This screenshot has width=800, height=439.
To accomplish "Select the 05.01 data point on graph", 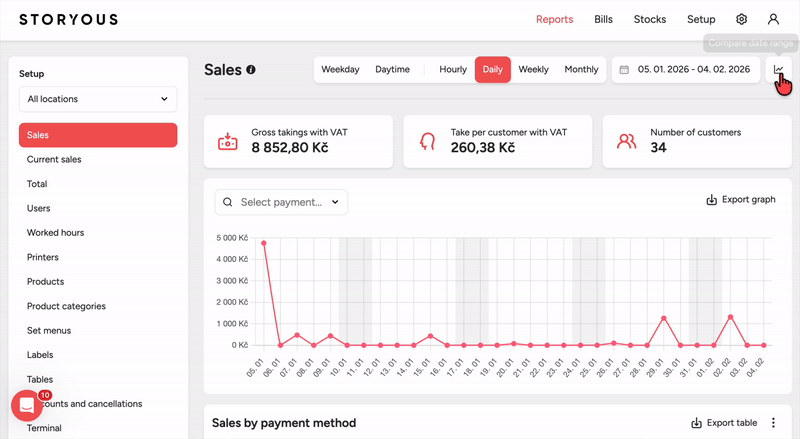I will pos(264,243).
